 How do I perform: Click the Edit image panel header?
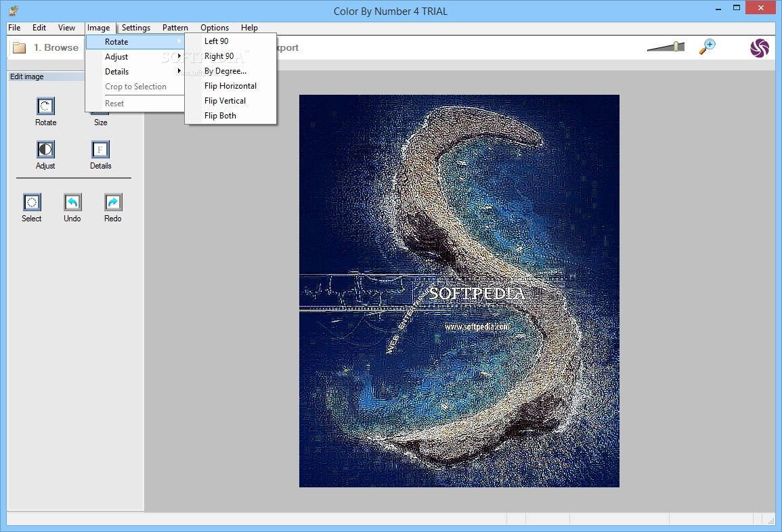click(x=47, y=76)
